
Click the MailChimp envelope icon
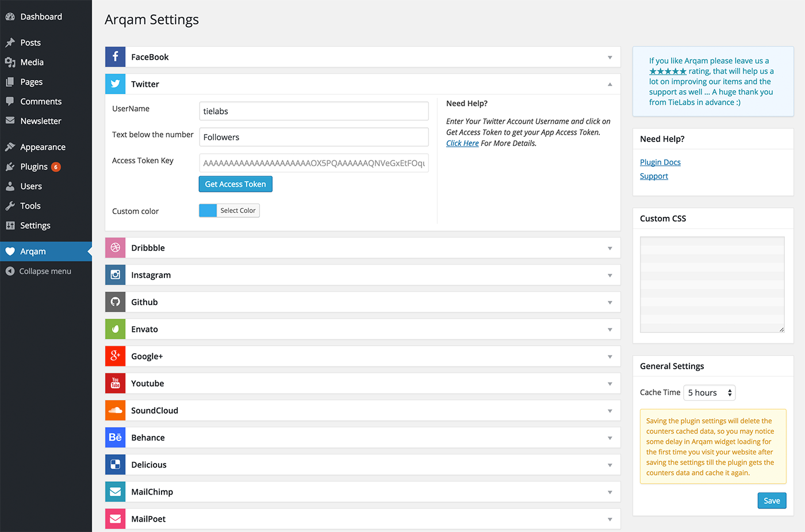[115, 492]
